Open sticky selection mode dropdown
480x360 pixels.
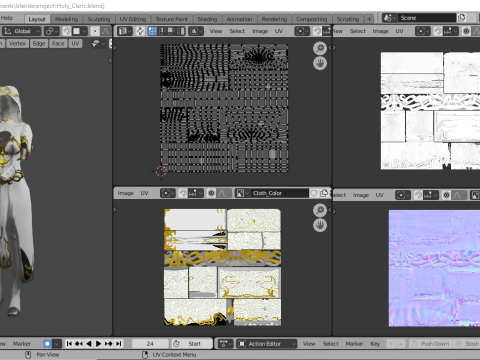click(196, 31)
